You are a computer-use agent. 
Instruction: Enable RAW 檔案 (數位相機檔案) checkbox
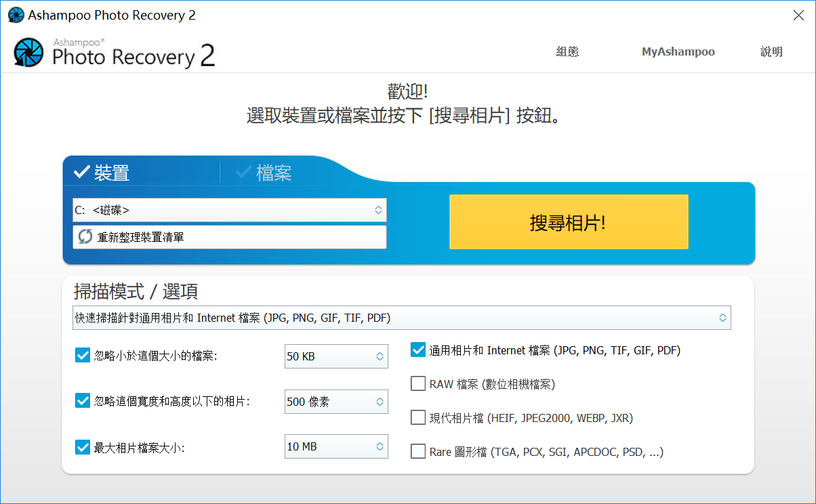[418, 383]
